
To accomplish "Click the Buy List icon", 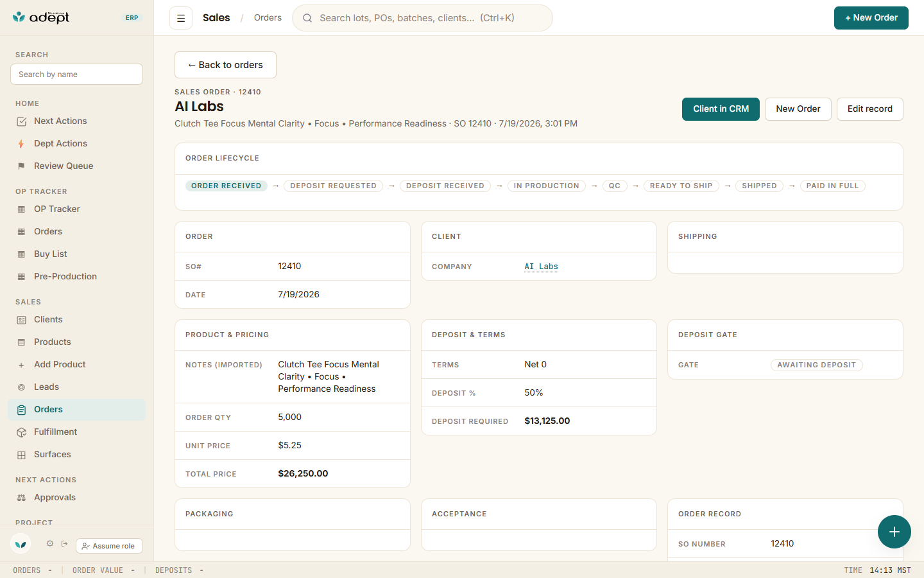I will pyautogui.click(x=21, y=254).
